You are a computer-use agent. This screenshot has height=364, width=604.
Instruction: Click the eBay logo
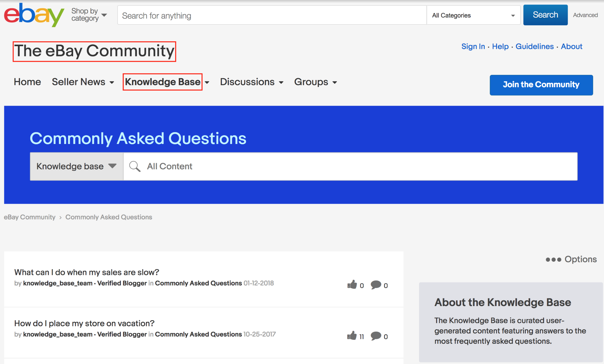[x=34, y=15]
